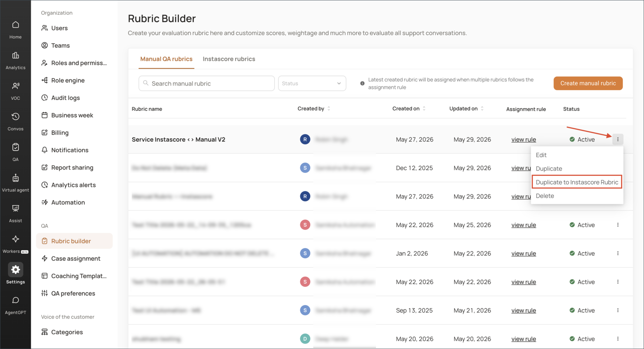Viewport: 644px width, 349px height.
Task: Open the Home icon in sidebar
Action: tap(16, 25)
